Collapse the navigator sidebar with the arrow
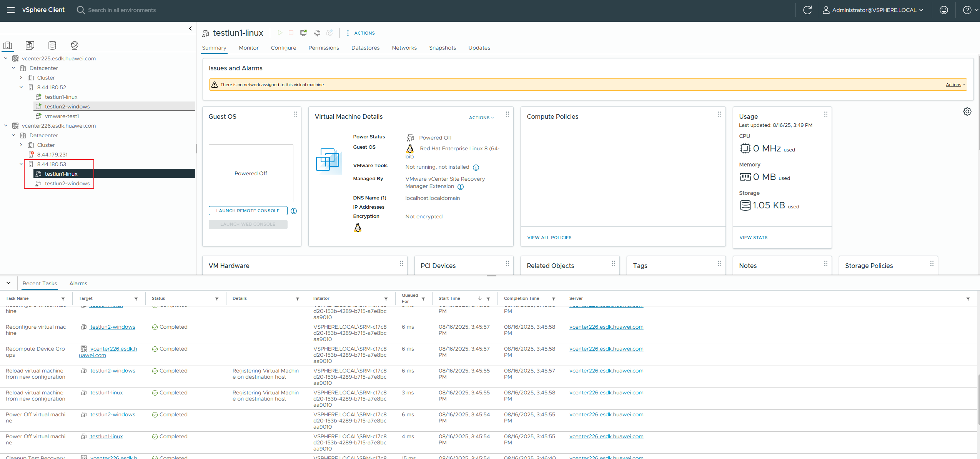Viewport: 980px width, 459px height. coord(190,28)
